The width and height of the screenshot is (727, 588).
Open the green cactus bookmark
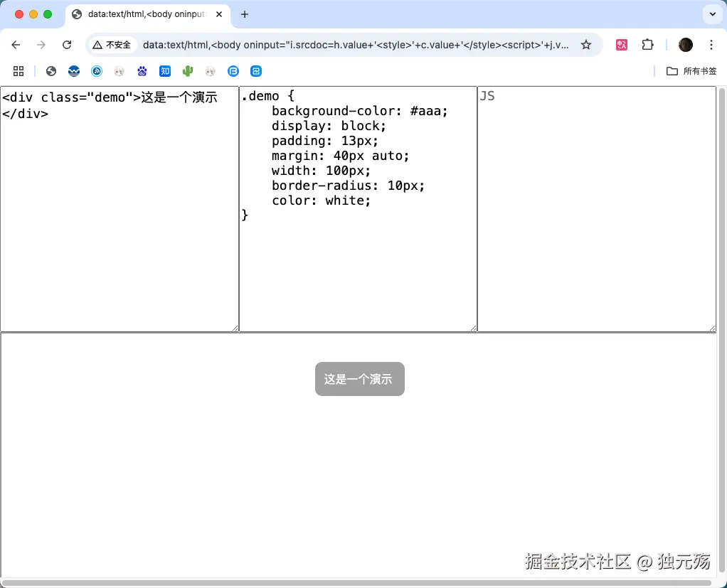(188, 71)
